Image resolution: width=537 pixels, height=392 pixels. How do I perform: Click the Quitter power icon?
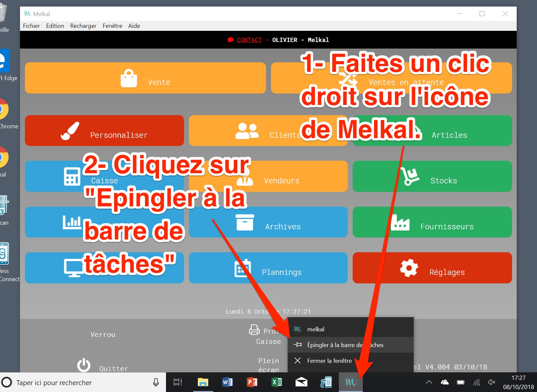(84, 365)
